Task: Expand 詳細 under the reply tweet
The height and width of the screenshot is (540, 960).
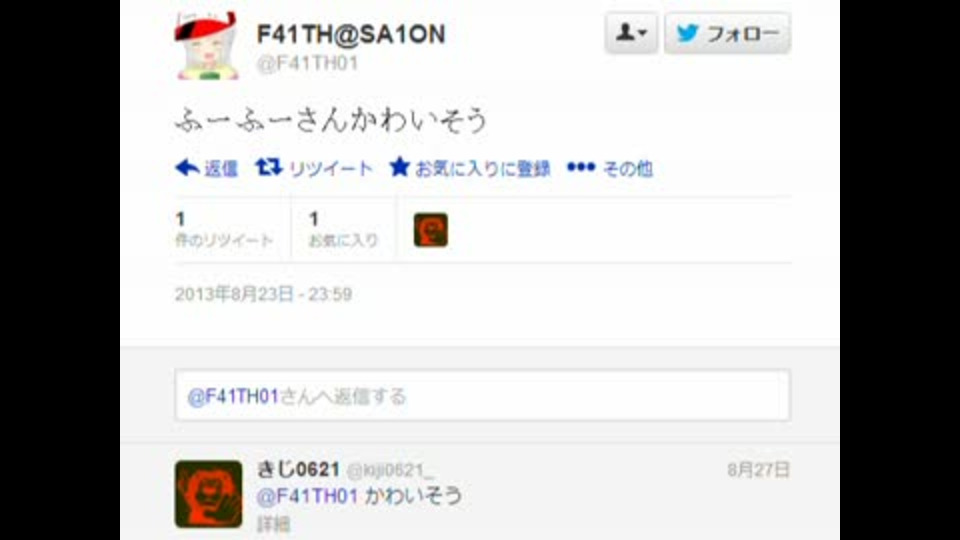Action: coord(273,524)
